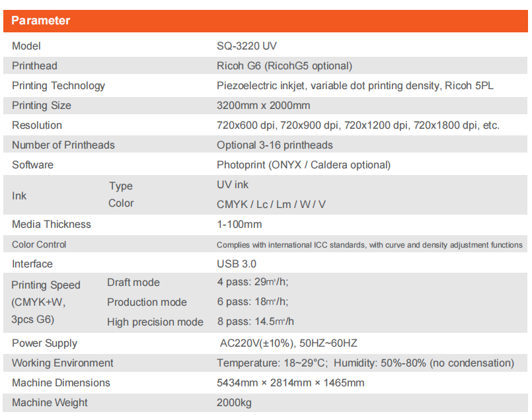Viewport: 532px width, 420px height.
Task: Click Optional 3-16 printheads value
Action: pos(274,145)
